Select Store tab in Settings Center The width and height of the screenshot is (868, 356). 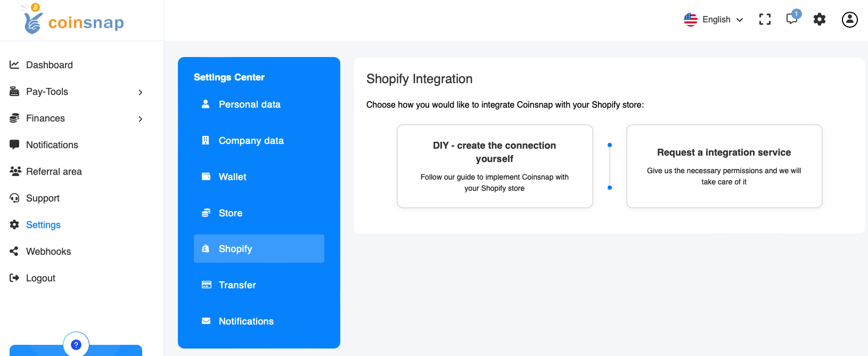259,213
